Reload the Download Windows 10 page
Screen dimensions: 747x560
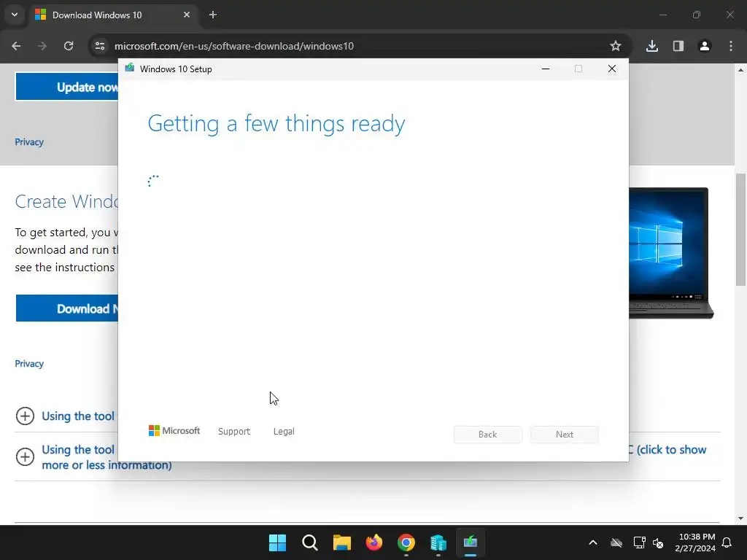click(x=69, y=46)
